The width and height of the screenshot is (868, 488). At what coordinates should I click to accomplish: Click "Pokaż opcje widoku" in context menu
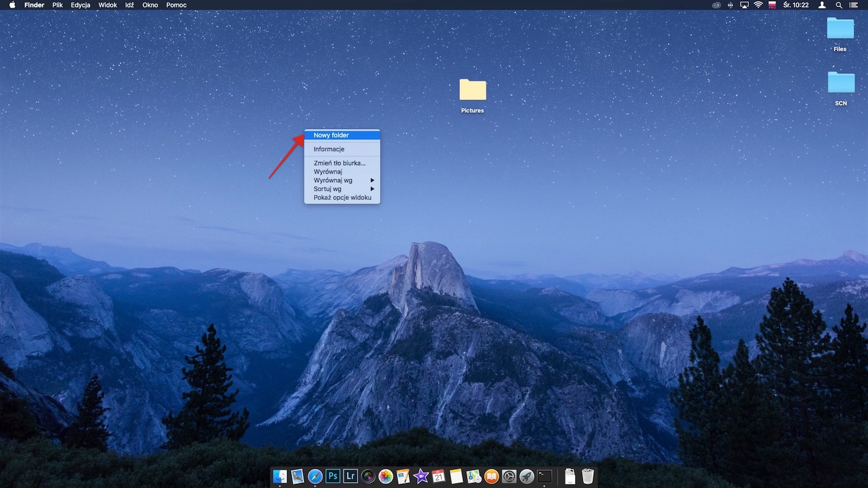point(343,198)
